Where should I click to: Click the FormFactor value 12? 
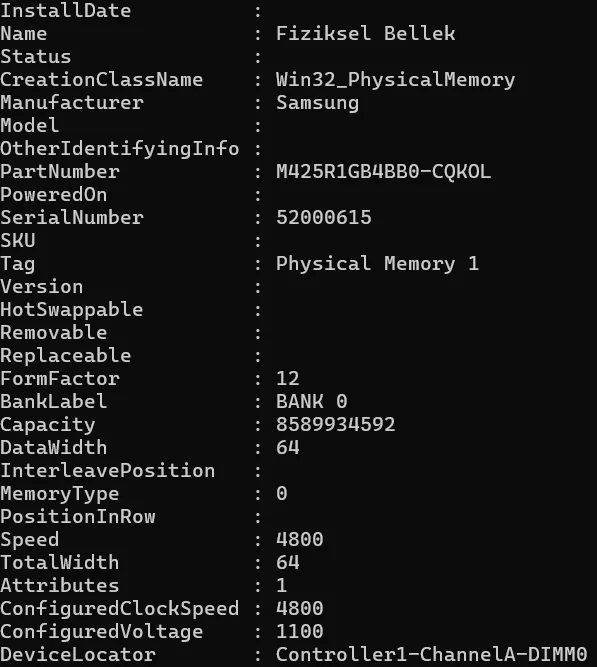pyautogui.click(x=288, y=379)
